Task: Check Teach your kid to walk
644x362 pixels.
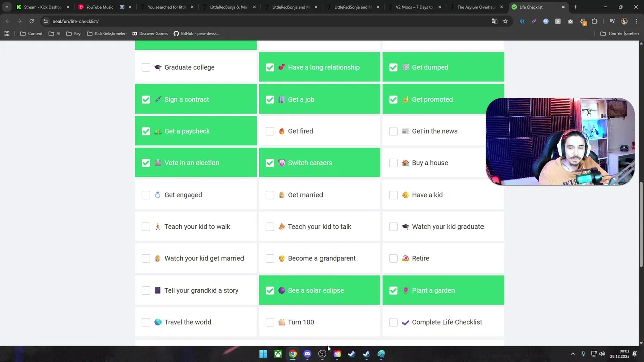Action: (146, 227)
